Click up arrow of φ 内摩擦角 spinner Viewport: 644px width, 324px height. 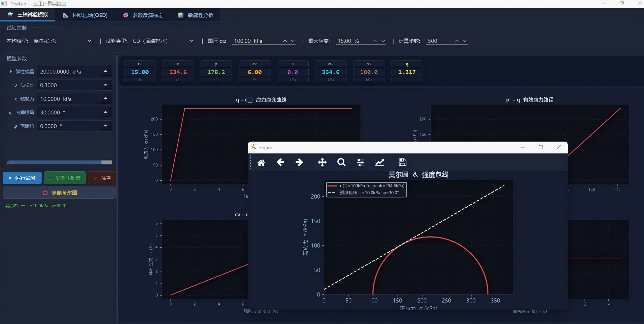[x=106, y=112]
